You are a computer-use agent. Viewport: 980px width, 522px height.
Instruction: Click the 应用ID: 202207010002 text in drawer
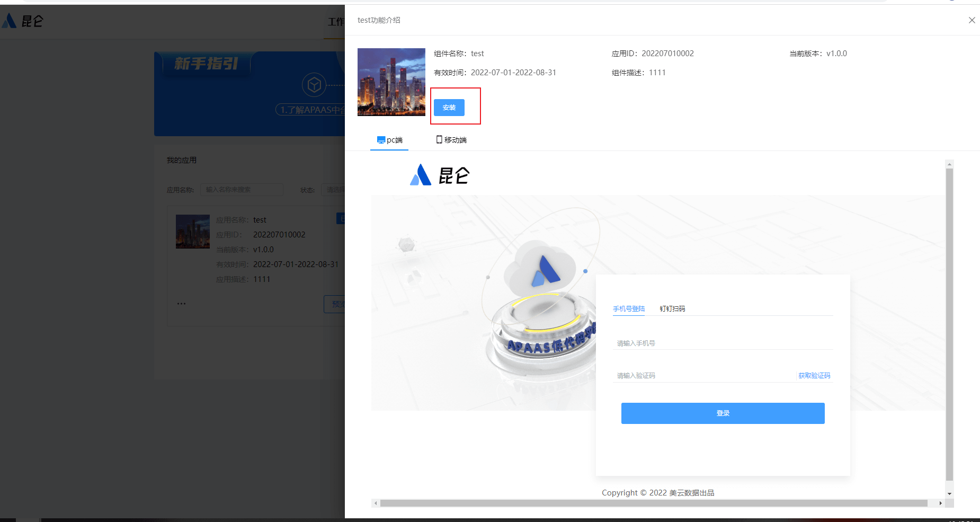click(x=653, y=54)
